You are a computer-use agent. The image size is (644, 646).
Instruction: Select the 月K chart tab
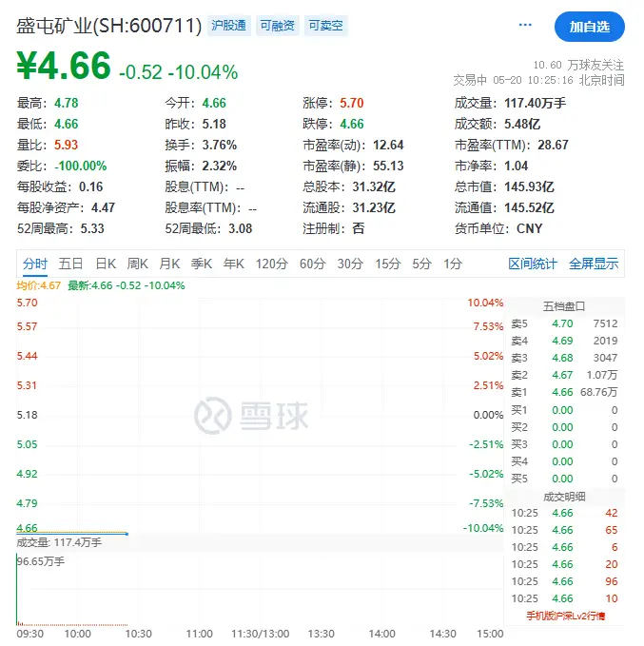[x=170, y=264]
